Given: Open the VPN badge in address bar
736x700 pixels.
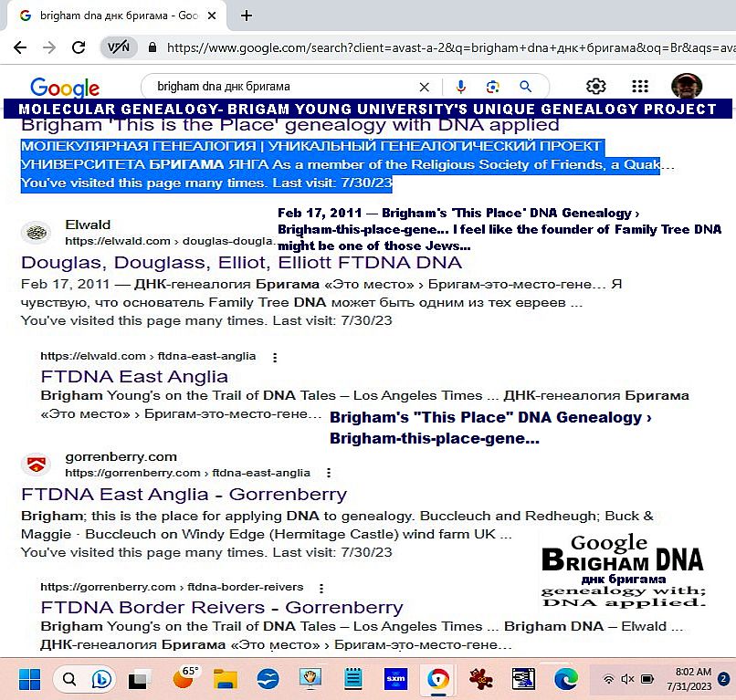Looking at the screenshot, I should pos(119,47).
